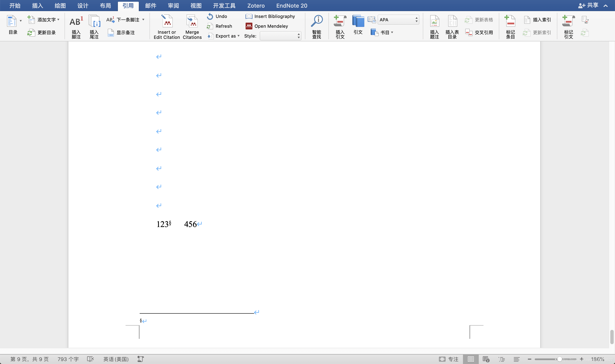Expand the Bibliography dropdown arrow

pyautogui.click(x=392, y=32)
